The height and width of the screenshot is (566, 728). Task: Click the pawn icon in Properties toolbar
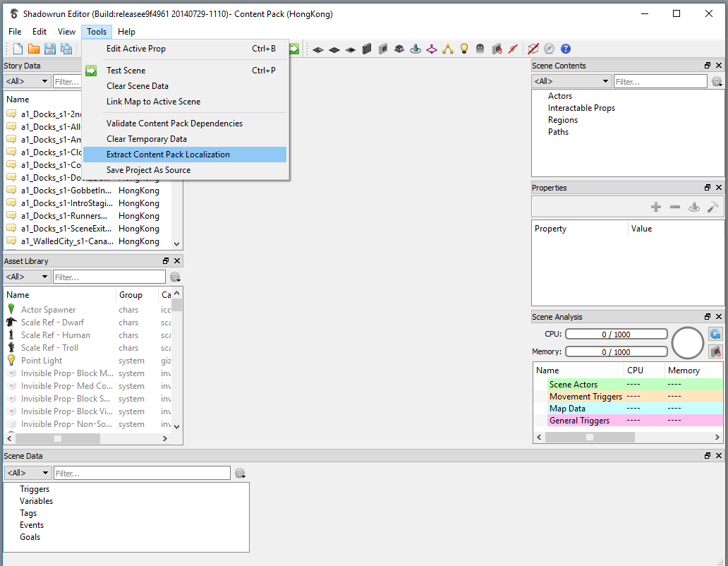694,207
